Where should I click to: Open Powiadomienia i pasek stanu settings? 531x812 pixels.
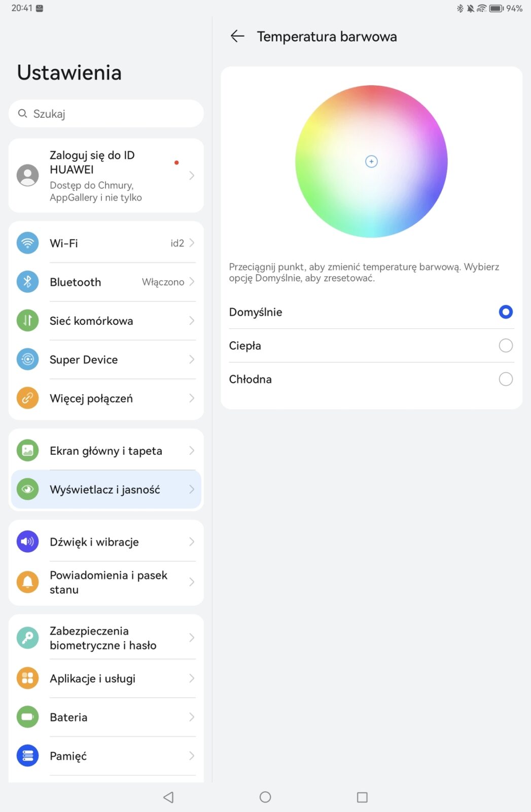[106, 582]
